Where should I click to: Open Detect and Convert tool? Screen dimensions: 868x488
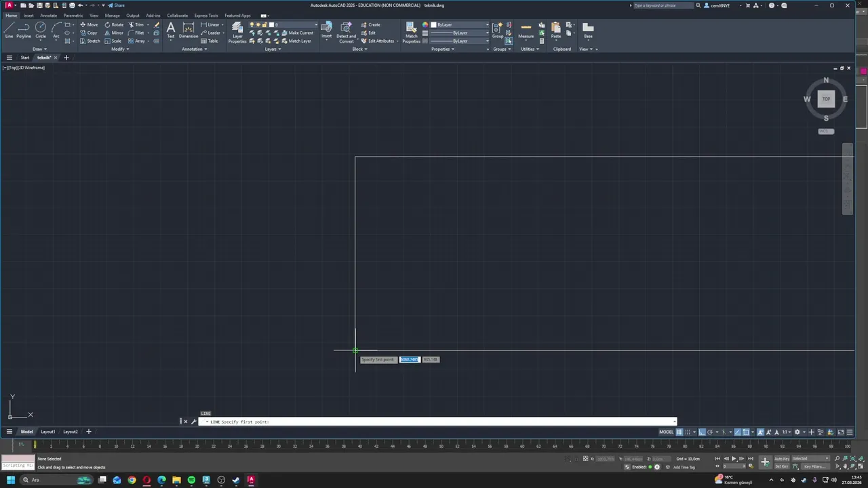coord(347,33)
